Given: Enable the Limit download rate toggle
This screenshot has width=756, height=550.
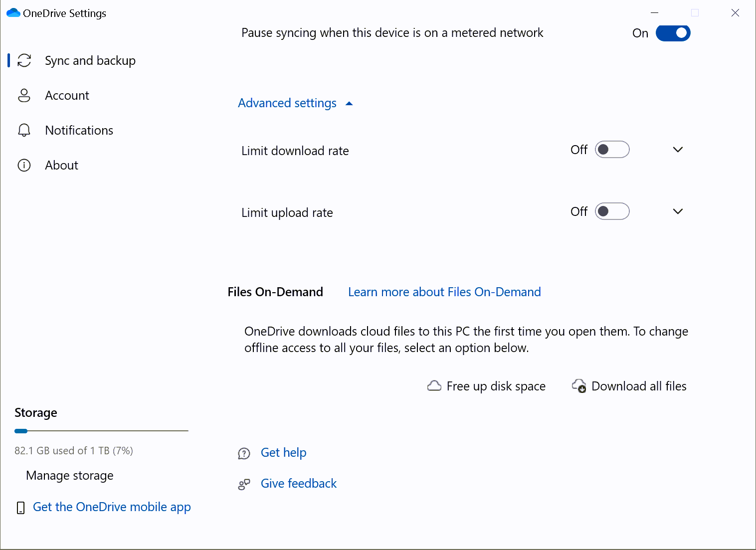Looking at the screenshot, I should click(x=612, y=149).
